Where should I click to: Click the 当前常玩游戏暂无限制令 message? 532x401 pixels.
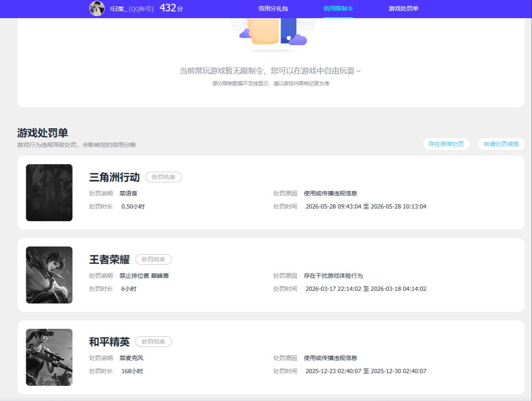pos(270,71)
